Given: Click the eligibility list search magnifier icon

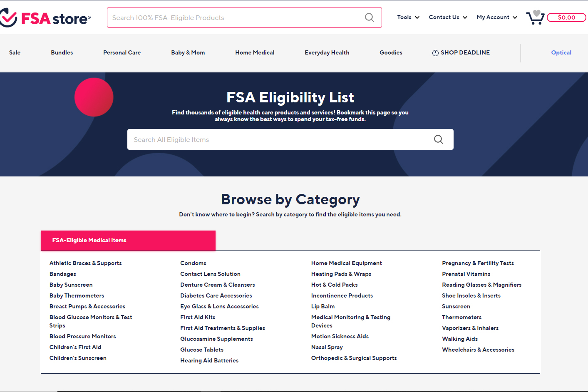Looking at the screenshot, I should pyautogui.click(x=438, y=139).
